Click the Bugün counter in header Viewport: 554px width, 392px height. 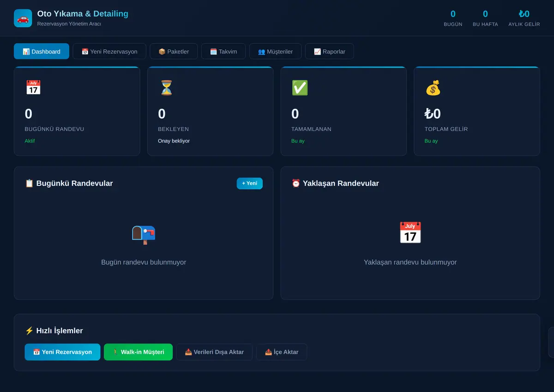click(453, 18)
